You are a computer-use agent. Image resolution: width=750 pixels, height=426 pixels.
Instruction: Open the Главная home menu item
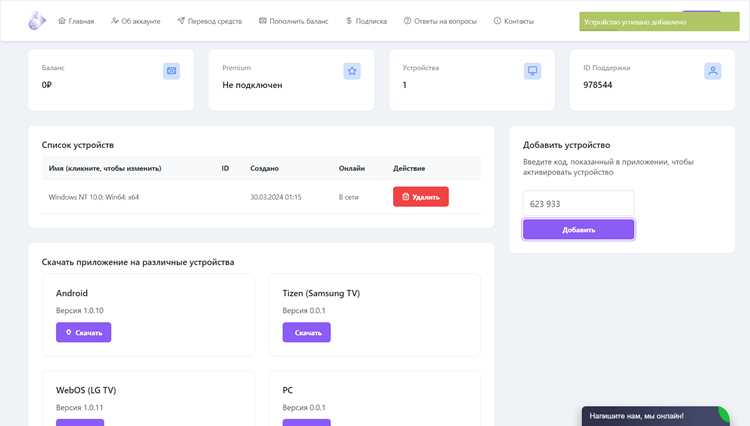[76, 21]
